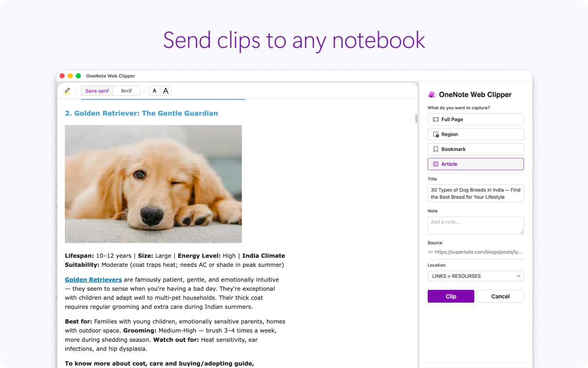
Task: Click the Source label
Action: (435, 243)
